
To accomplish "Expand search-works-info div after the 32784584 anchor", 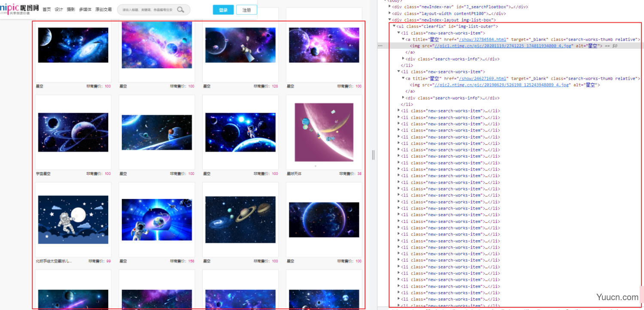I will 403,59.
